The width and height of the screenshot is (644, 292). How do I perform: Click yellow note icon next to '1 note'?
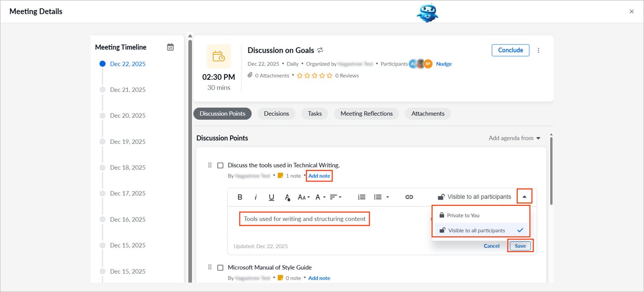281,176
